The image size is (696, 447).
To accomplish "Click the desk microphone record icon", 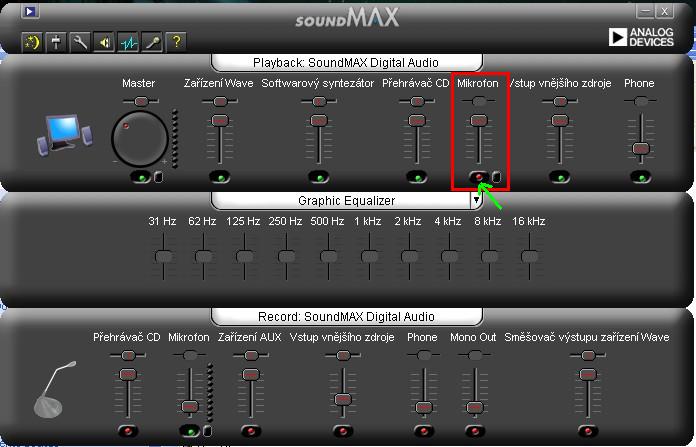I will tap(55, 389).
